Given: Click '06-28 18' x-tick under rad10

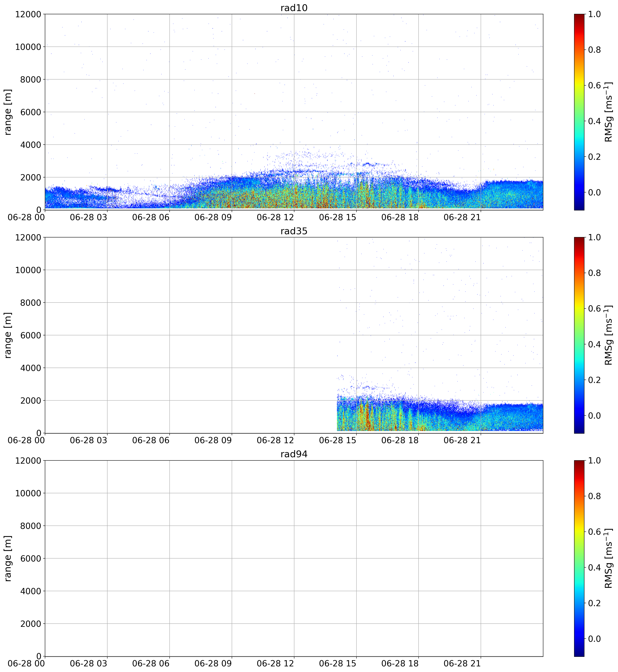Looking at the screenshot, I should click(400, 217).
